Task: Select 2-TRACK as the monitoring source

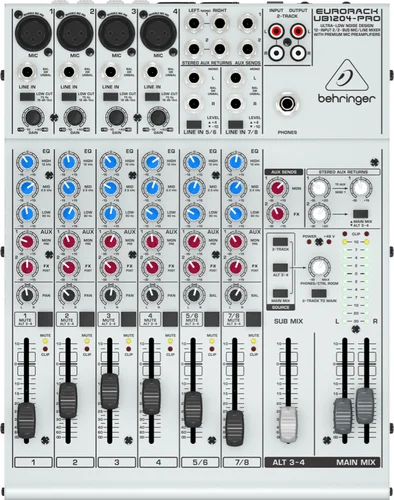Action: pos(280,242)
